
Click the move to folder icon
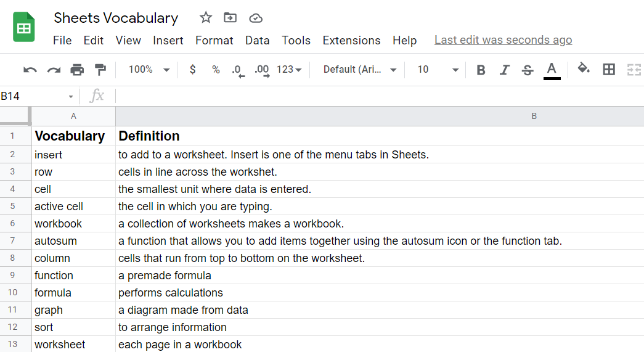click(230, 18)
